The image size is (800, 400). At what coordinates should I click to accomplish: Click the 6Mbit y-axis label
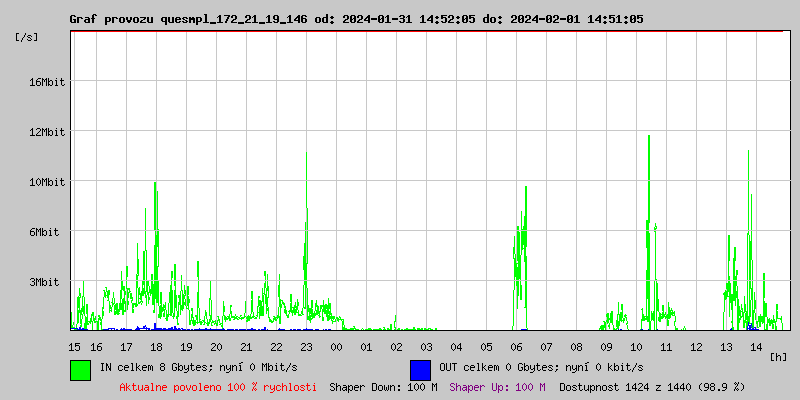[44, 232]
